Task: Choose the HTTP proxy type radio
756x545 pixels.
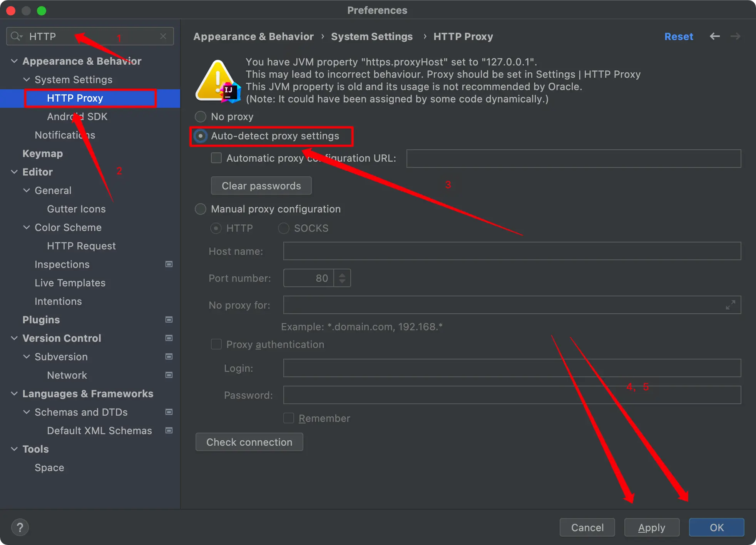Action: tap(216, 228)
